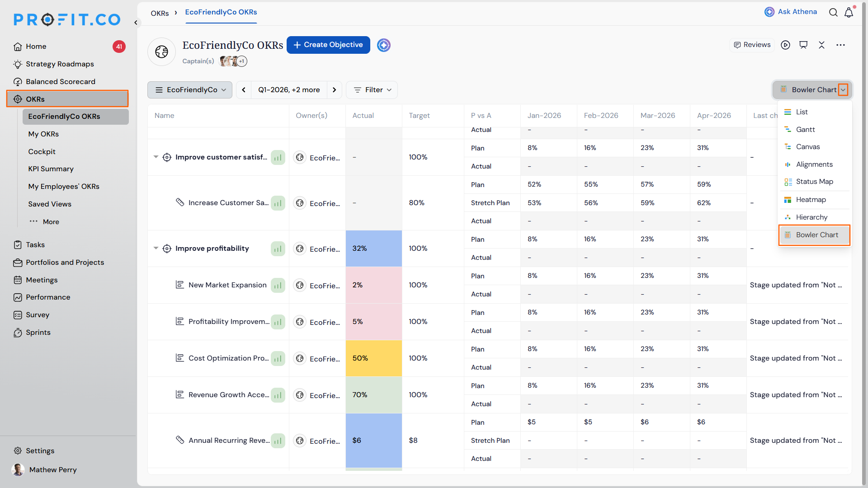868x488 pixels.
Task: Click the Home notification badge 41
Action: [x=119, y=47]
